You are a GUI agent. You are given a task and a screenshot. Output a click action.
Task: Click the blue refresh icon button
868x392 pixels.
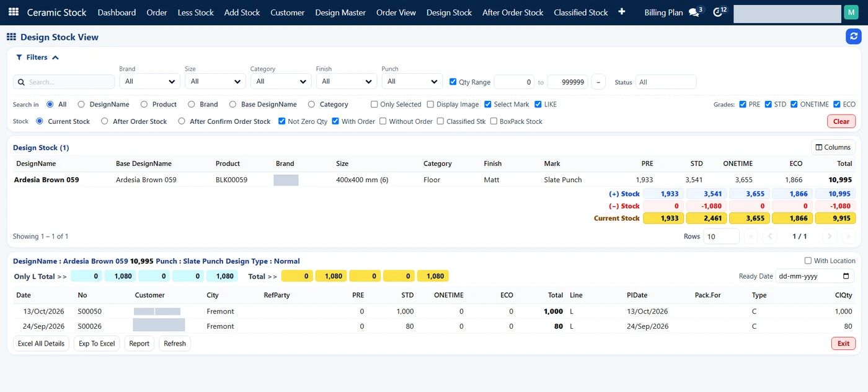854,37
